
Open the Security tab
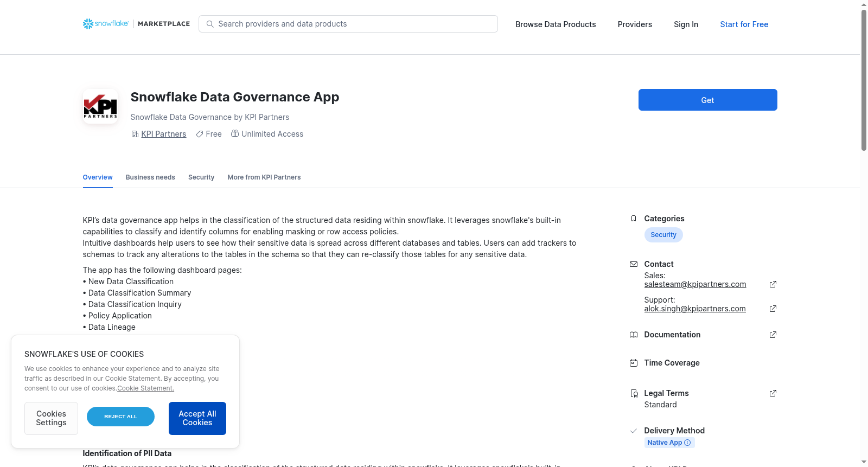click(201, 177)
